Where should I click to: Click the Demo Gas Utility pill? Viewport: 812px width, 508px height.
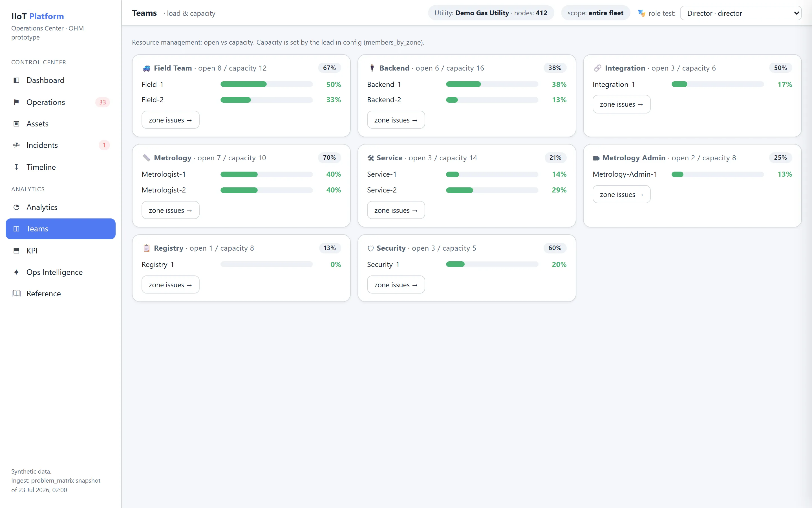(x=491, y=13)
